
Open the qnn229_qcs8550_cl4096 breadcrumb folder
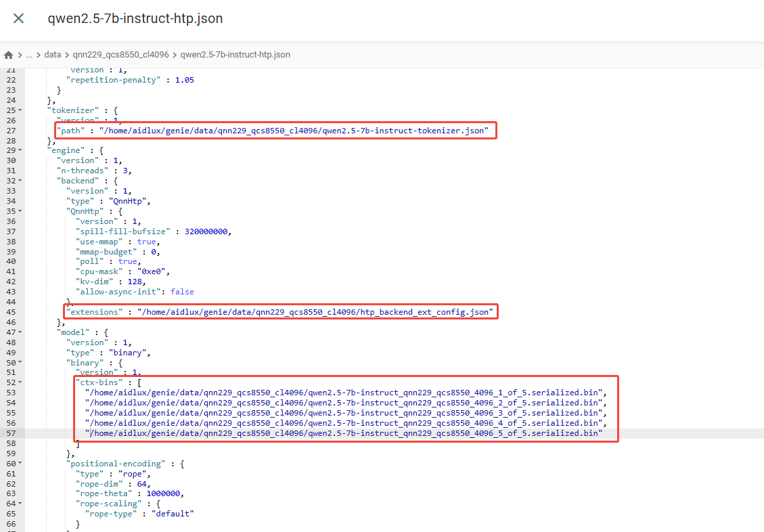[x=120, y=55]
